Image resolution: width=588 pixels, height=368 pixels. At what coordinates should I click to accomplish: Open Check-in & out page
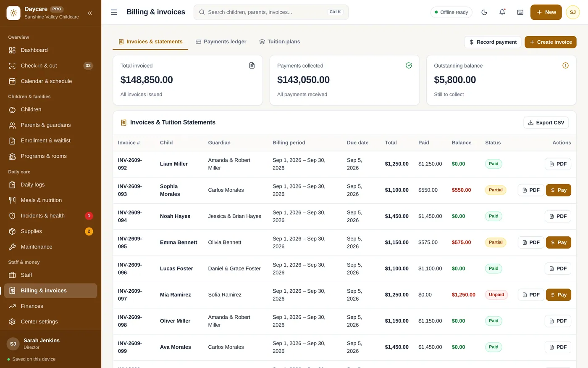point(50,66)
